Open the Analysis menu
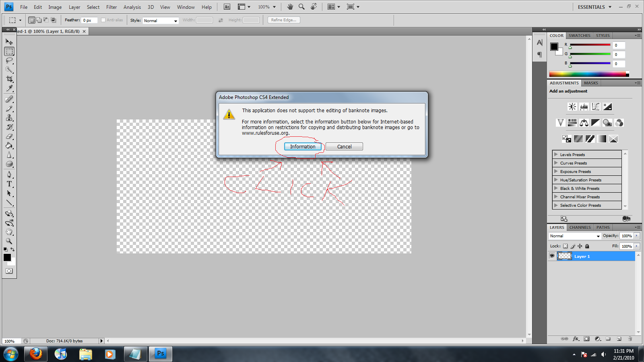Screen dimensions: 644x362 tap(132, 7)
